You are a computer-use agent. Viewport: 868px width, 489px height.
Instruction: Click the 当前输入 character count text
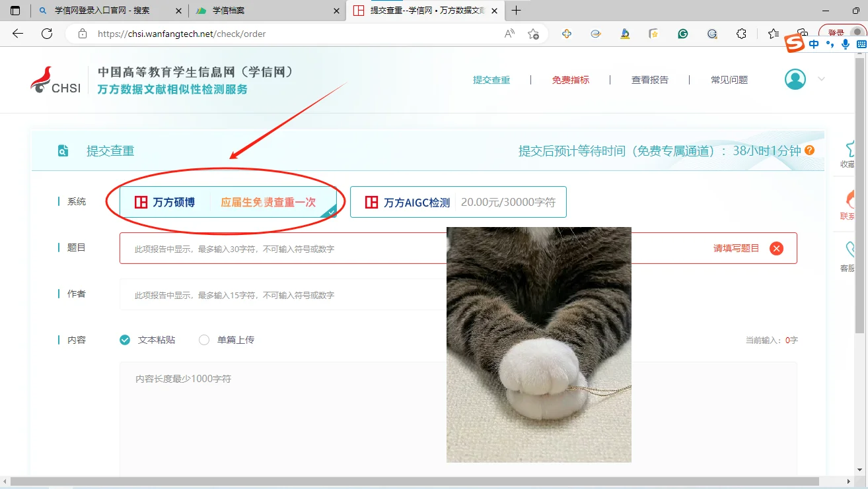coord(772,340)
